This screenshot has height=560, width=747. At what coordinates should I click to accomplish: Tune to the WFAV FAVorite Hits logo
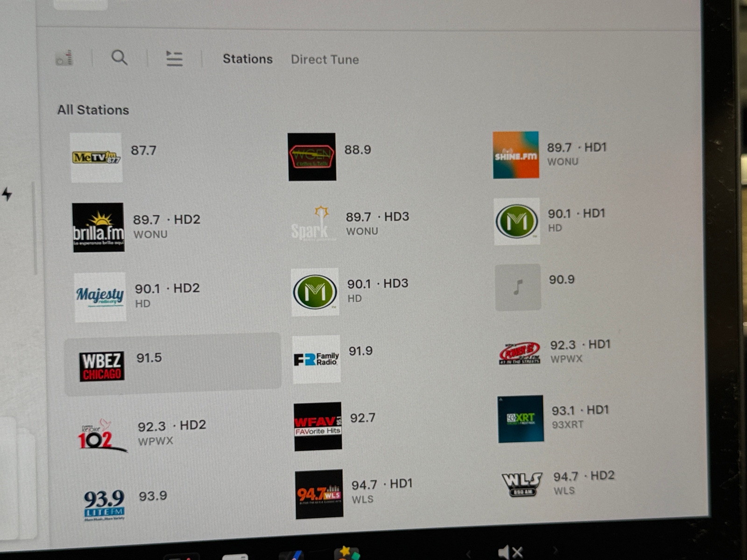coord(317,426)
